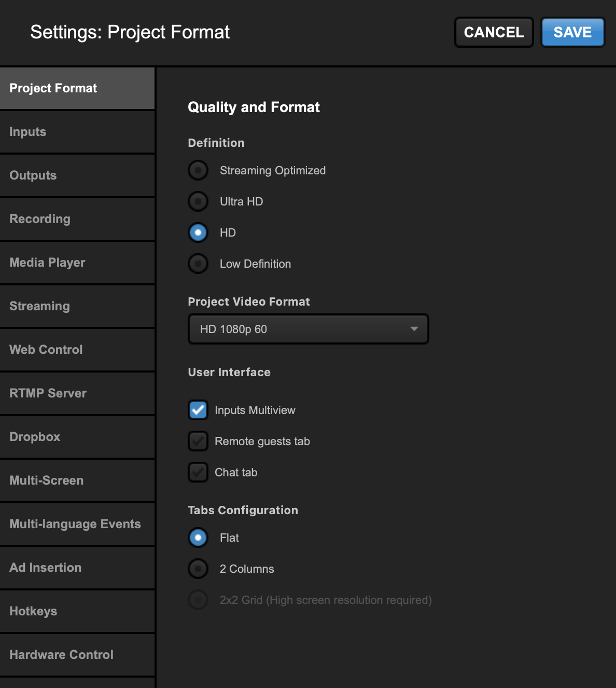The width and height of the screenshot is (616, 688).
Task: Uncheck the Inputs Multiview checkbox
Action: click(x=198, y=410)
